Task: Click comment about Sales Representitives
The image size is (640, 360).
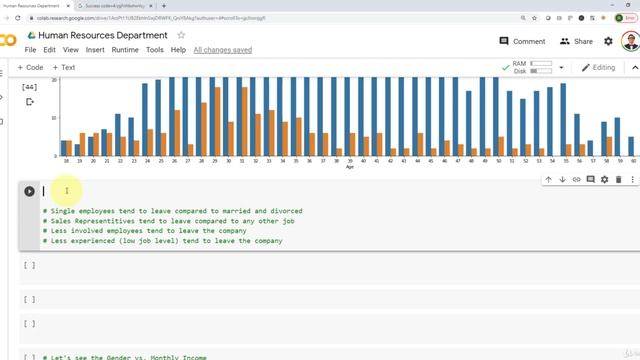Action: [x=169, y=221]
